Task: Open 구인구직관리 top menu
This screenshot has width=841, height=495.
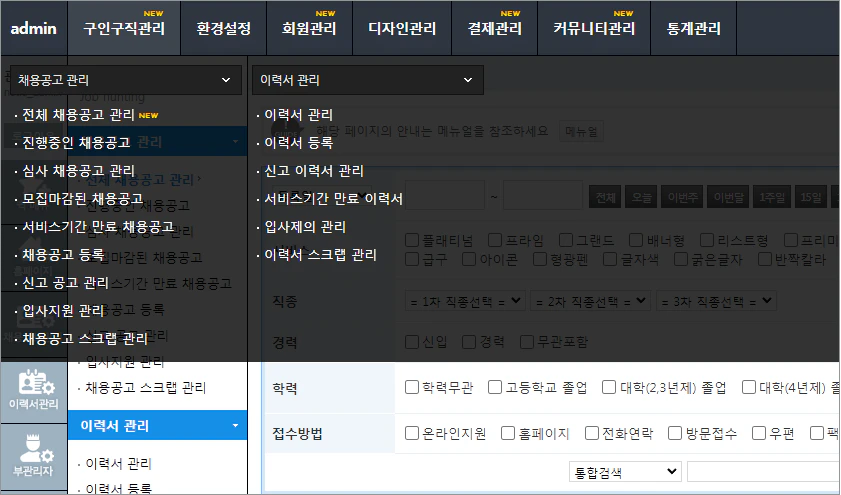Action: (x=124, y=28)
